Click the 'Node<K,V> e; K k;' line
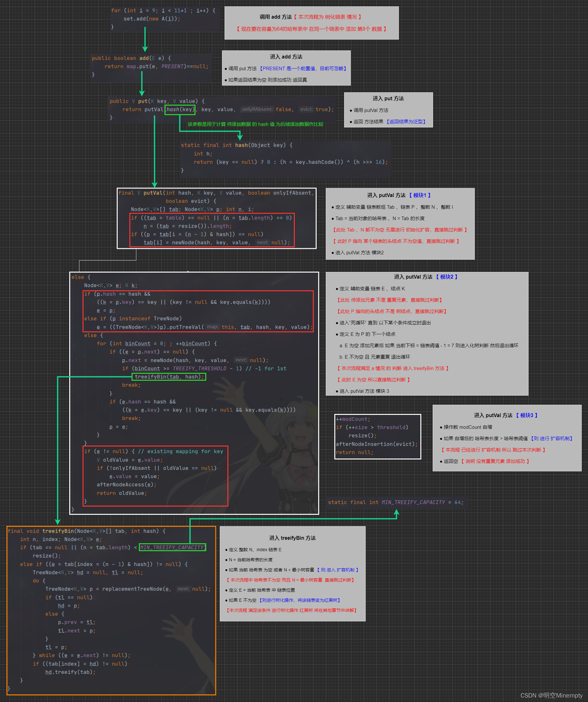Image resolution: width=588 pixels, height=702 pixels. [x=111, y=286]
